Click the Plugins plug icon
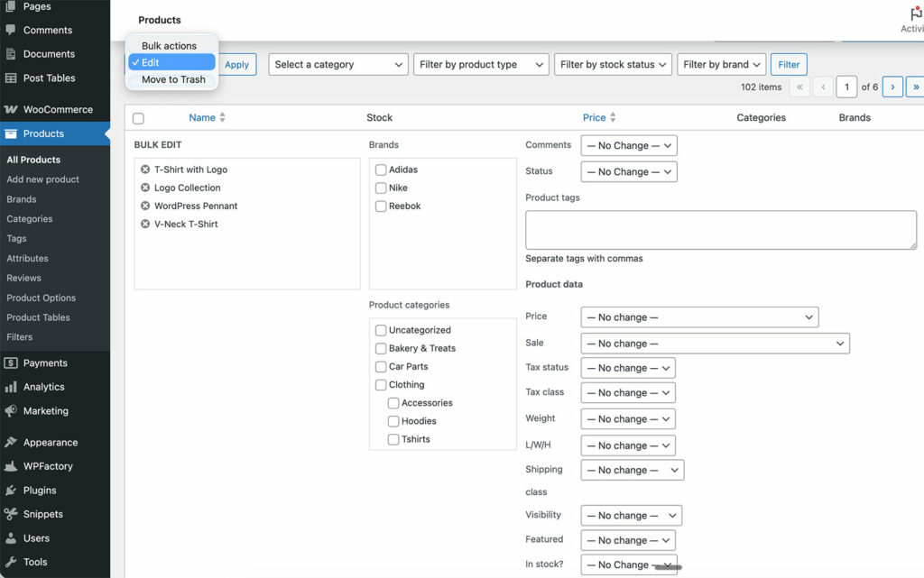 tap(10, 491)
